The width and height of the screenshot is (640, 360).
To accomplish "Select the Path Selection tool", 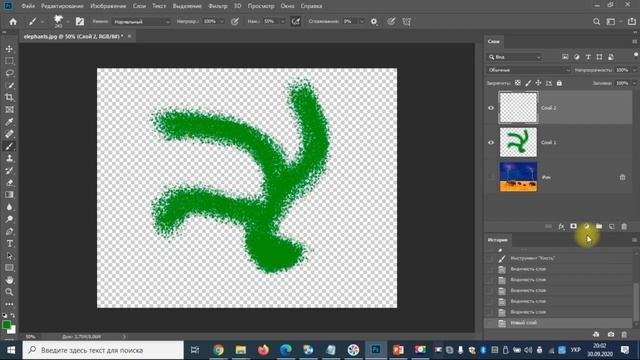I will click(x=9, y=256).
